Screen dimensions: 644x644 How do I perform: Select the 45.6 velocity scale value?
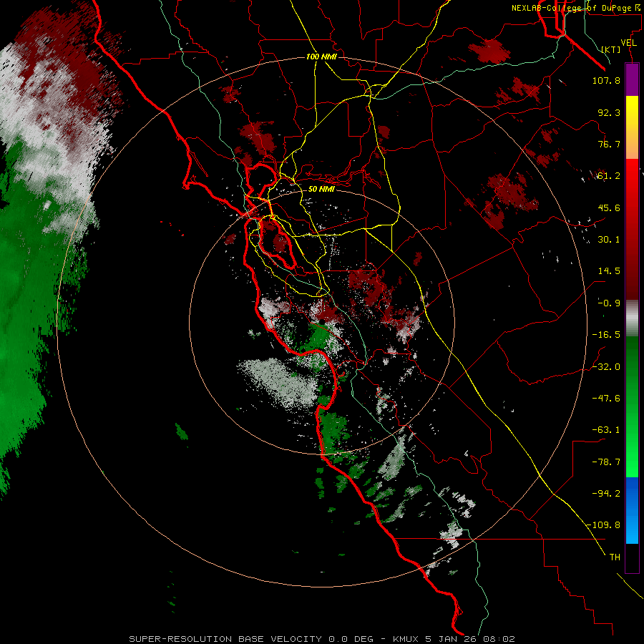pyautogui.click(x=609, y=208)
